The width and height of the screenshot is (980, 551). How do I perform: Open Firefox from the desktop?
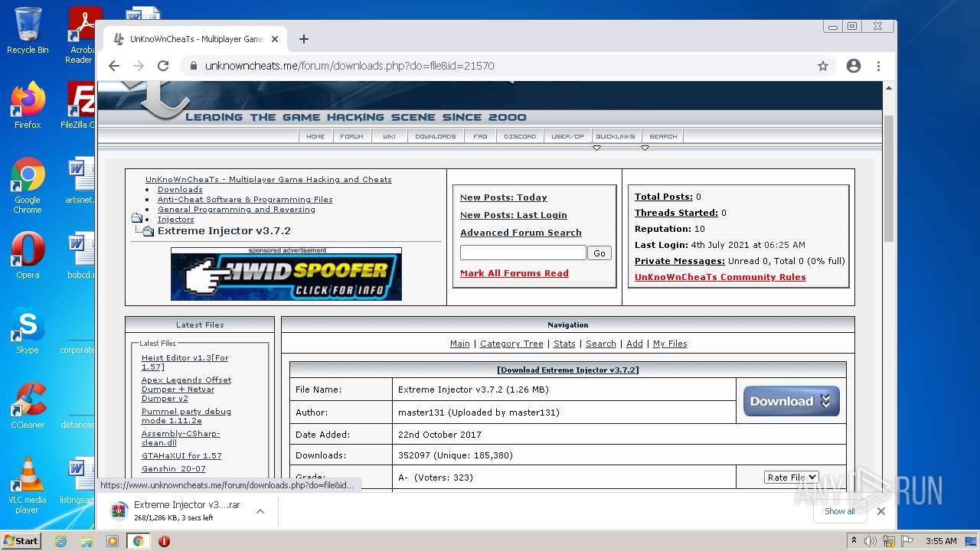point(28,106)
